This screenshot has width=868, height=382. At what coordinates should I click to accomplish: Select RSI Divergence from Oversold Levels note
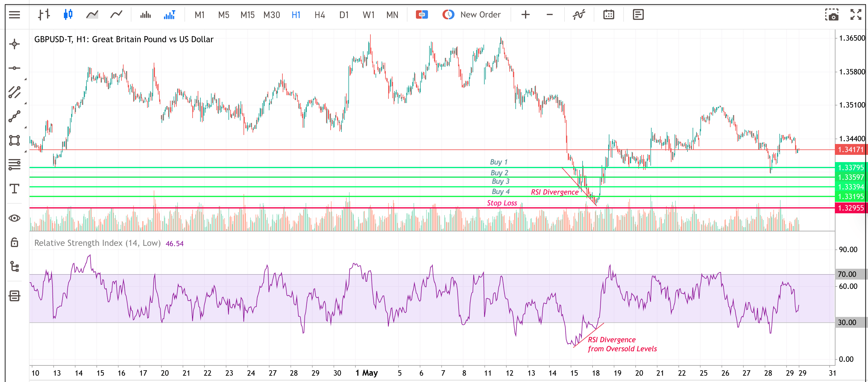622,344
